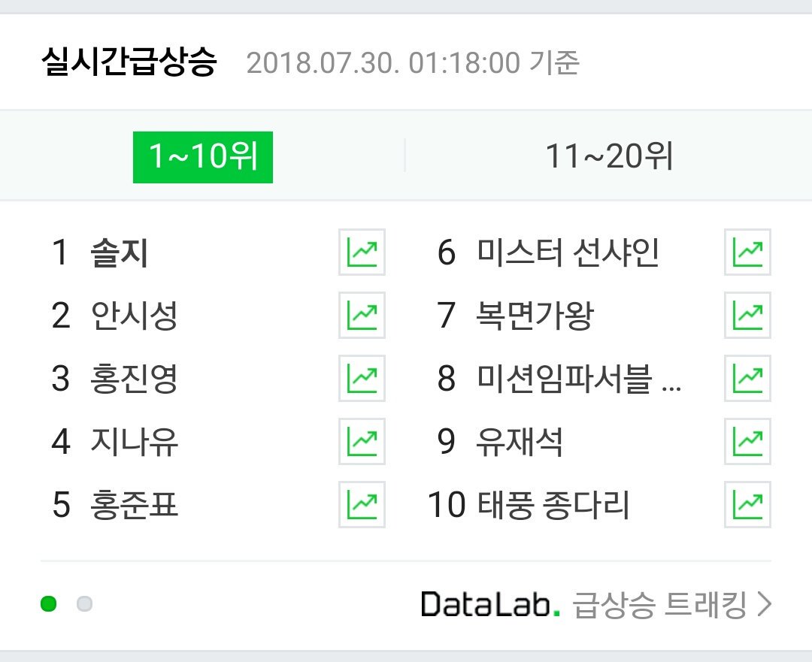
Task: Open trend chart icon beside 홍준표
Action: [x=362, y=505]
